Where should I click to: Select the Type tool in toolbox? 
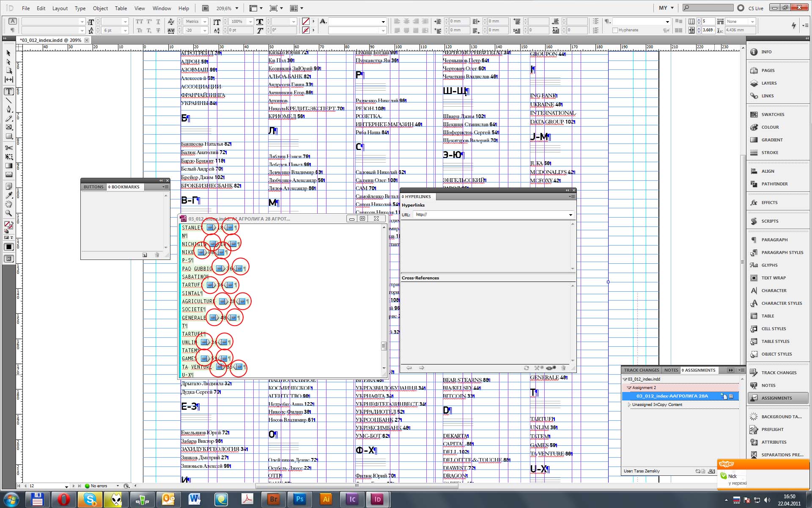pyautogui.click(x=8, y=91)
